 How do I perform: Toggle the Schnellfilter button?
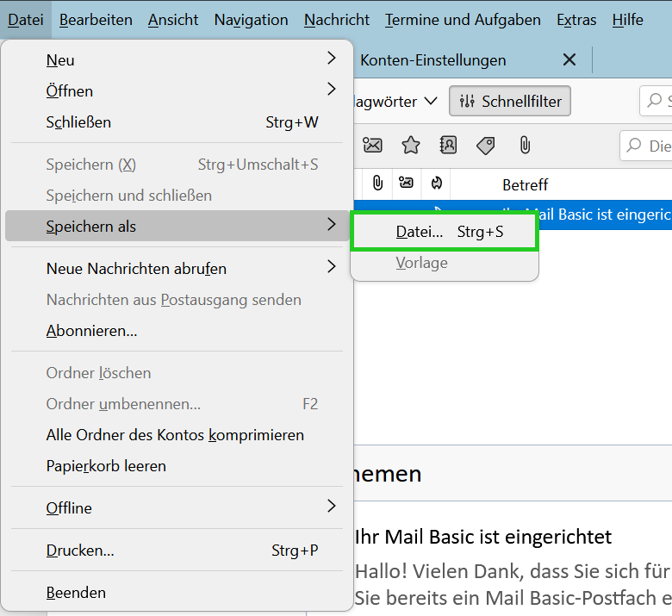pyautogui.click(x=509, y=101)
